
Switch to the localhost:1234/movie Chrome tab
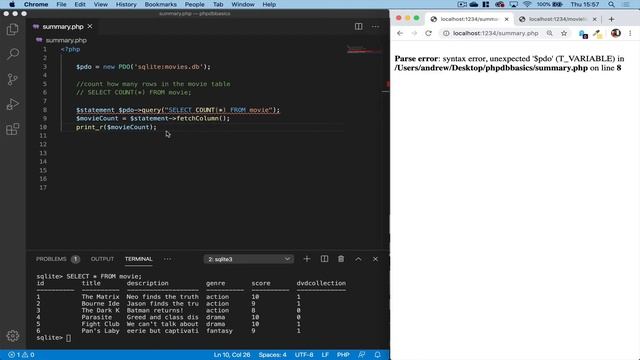point(557,19)
